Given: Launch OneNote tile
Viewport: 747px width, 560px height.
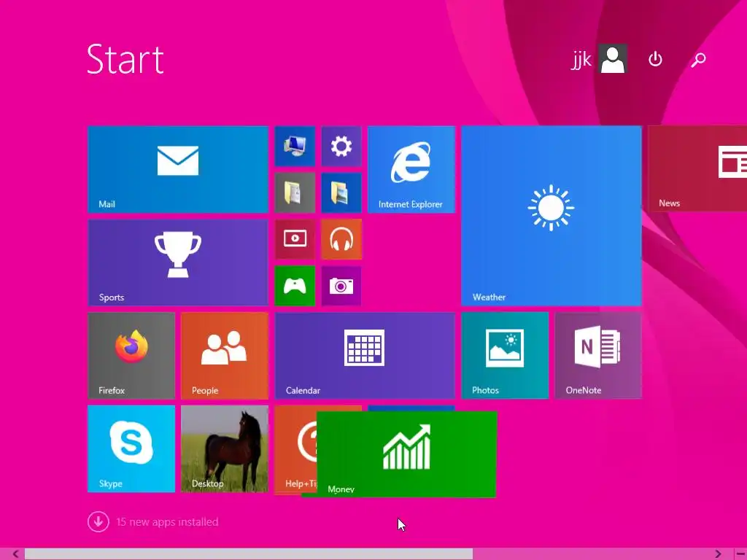Looking at the screenshot, I should tap(598, 356).
